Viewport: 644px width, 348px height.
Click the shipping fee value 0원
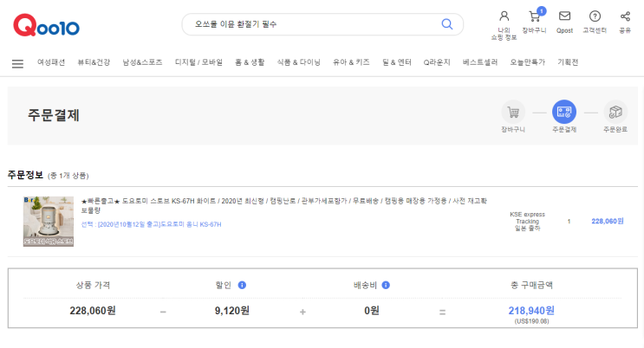(x=372, y=311)
